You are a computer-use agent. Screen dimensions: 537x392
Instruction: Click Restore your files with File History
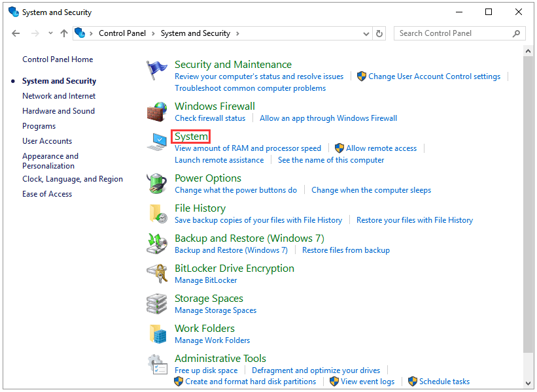415,220
